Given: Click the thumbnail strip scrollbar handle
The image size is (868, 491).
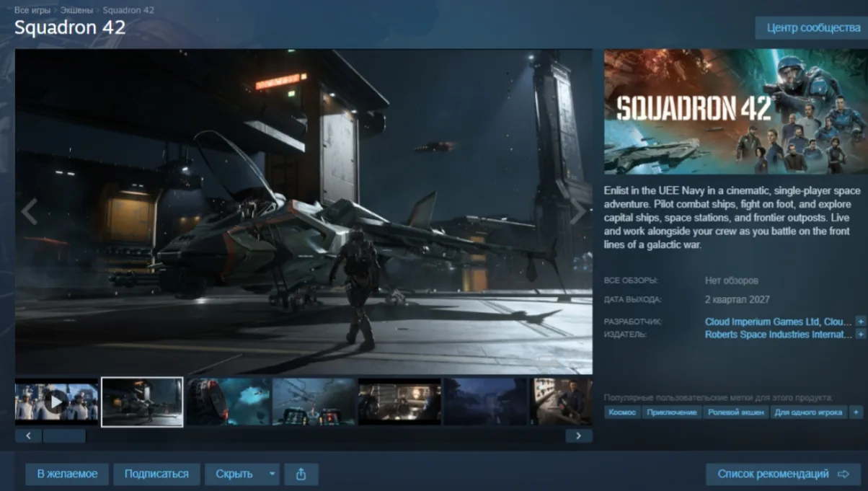Looking at the screenshot, I should tap(64, 436).
